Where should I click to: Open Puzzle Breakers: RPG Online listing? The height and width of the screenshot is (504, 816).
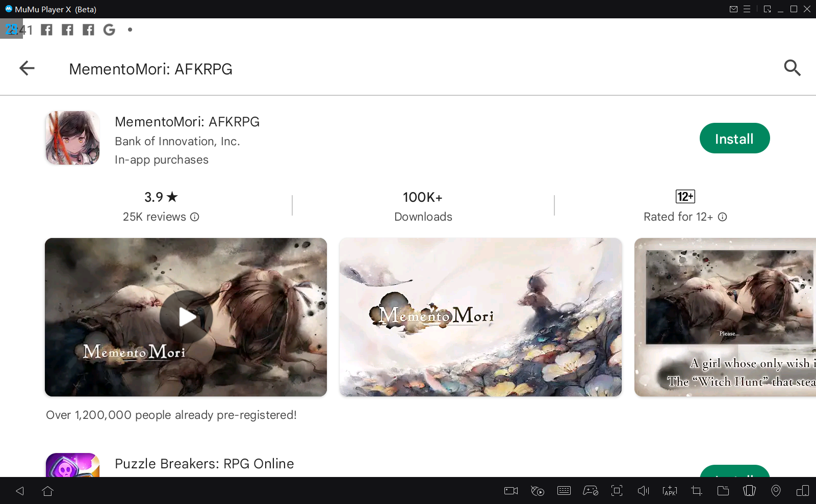click(x=205, y=464)
